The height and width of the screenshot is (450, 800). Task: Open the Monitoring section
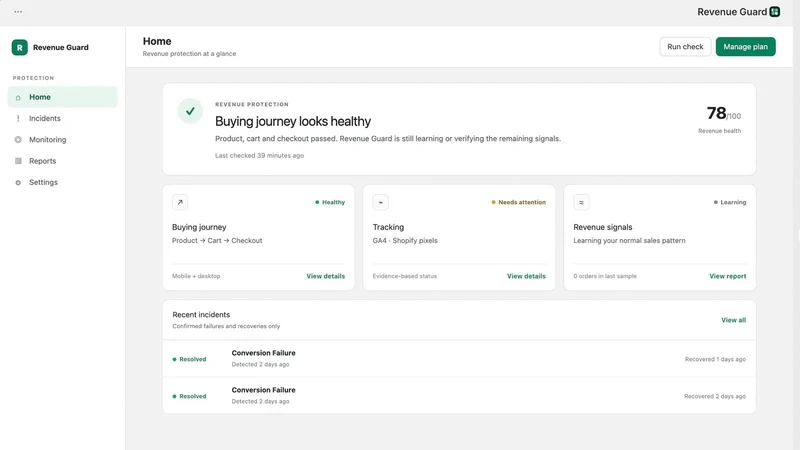coord(62,140)
